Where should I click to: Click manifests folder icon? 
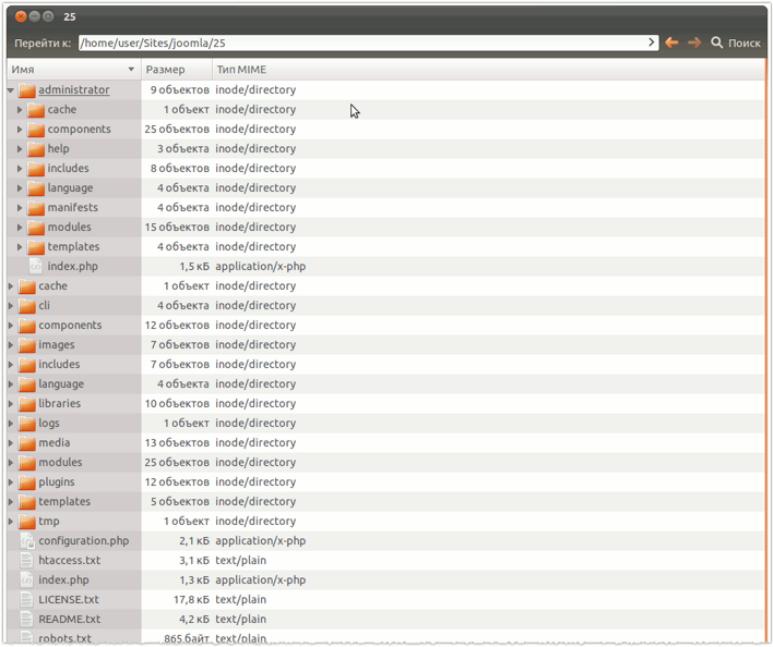coord(36,208)
